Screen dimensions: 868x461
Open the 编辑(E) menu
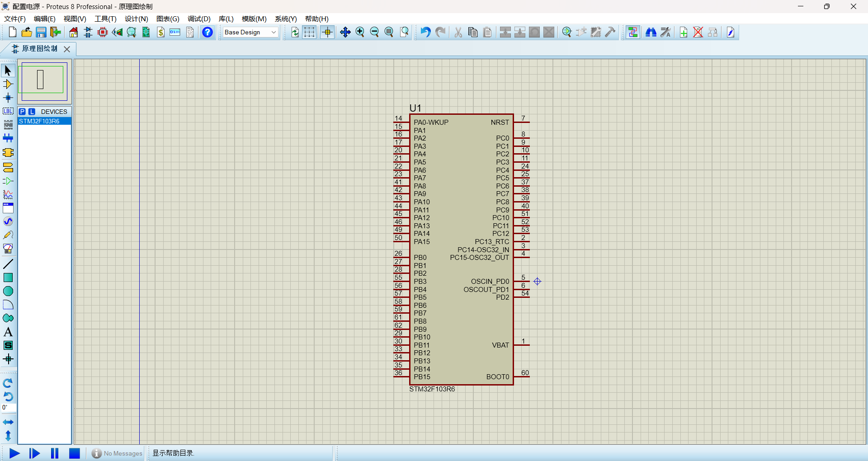pyautogui.click(x=45, y=19)
